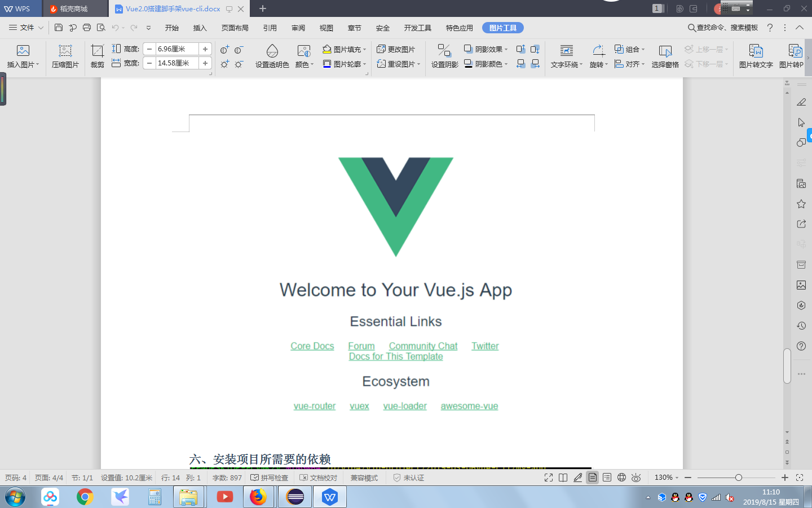Click the pen-style icon in the right sidebar
This screenshot has width=812, height=508.
pos(801,102)
